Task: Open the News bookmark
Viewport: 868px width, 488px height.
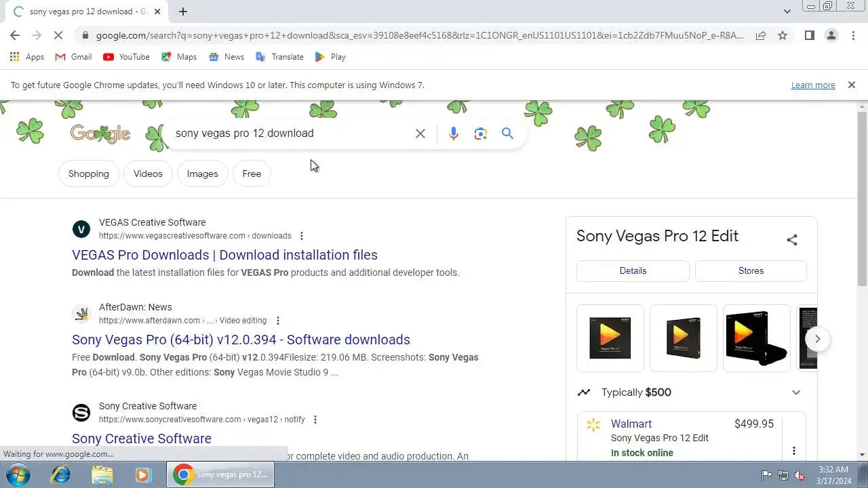Action: (x=226, y=57)
